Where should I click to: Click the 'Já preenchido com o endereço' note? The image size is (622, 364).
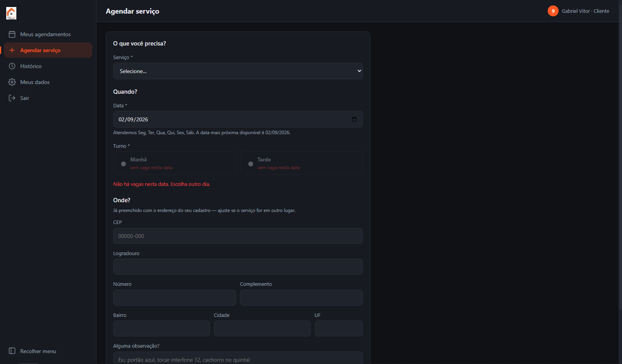coord(204,210)
